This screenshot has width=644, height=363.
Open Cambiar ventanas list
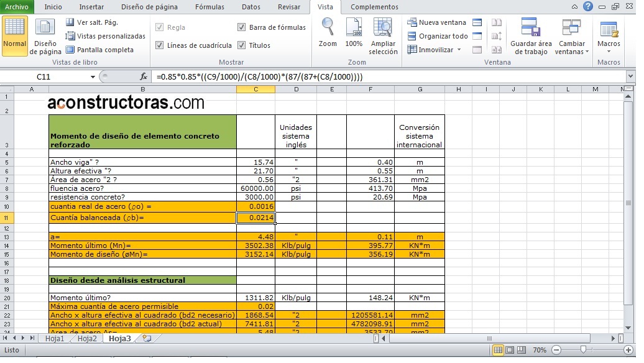tap(571, 36)
